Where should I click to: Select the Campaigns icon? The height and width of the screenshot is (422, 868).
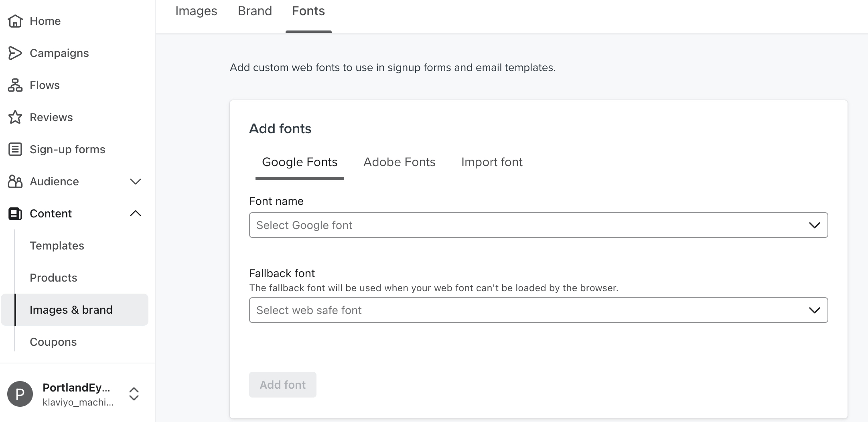click(15, 53)
